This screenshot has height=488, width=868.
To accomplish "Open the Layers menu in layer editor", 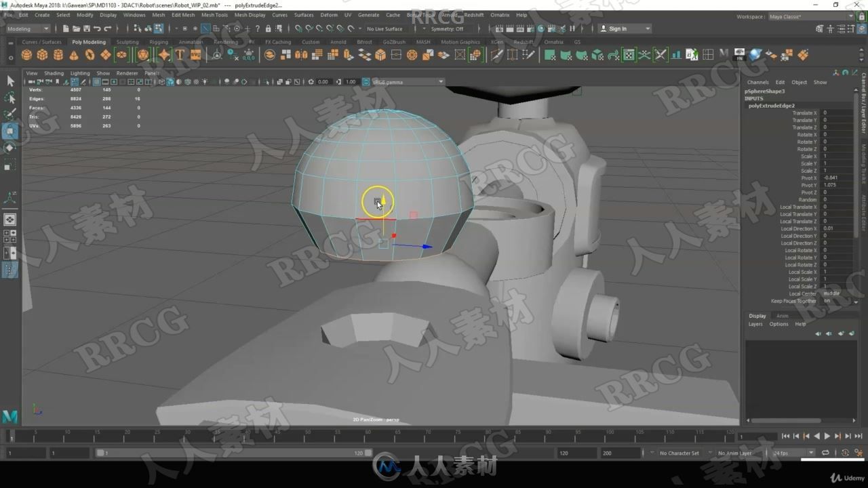I will point(755,324).
